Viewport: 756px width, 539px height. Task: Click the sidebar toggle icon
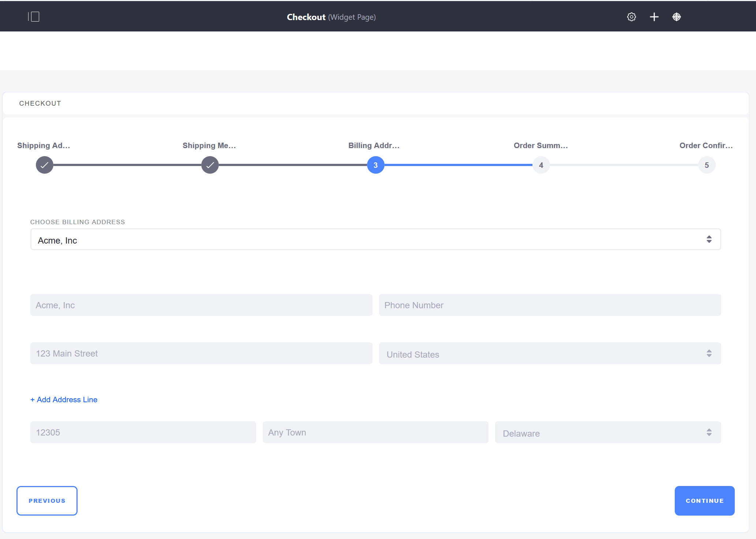click(x=33, y=16)
